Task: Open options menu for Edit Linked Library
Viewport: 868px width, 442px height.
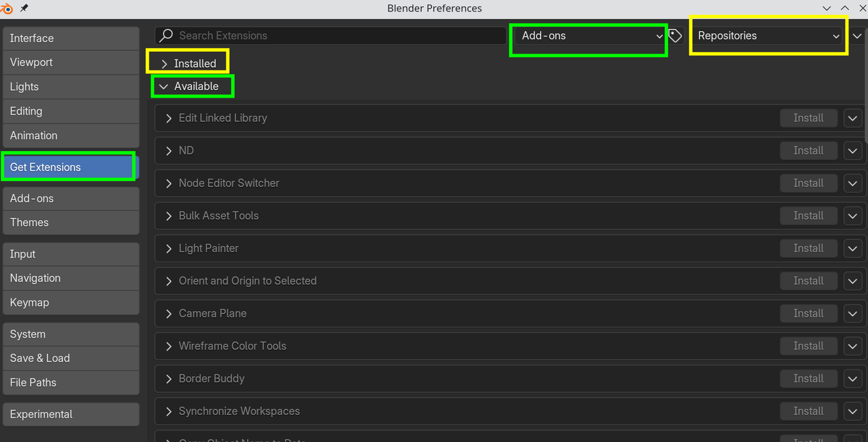Action: point(853,118)
